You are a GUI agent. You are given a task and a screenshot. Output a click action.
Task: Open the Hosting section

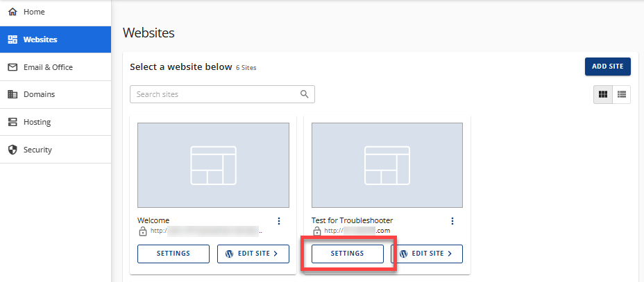coord(56,122)
